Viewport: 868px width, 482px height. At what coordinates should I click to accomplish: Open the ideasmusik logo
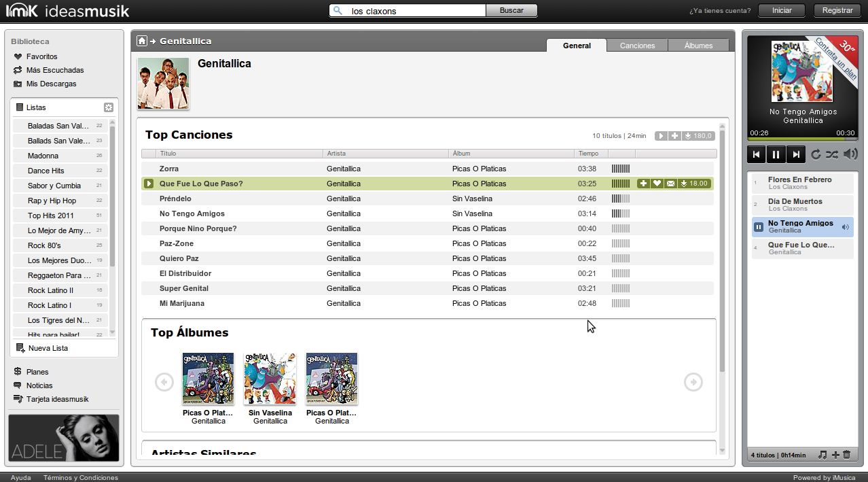pos(67,10)
